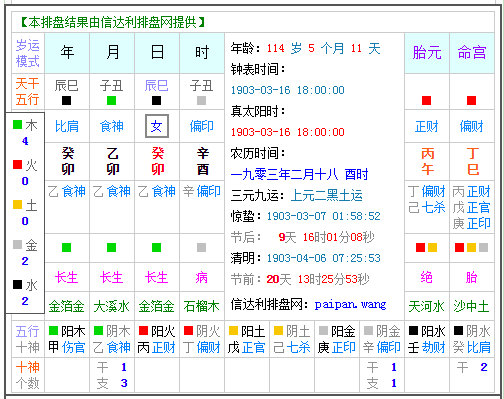Click the red 火 legend swatch
Viewport: 504px width, 399px height.
click(x=17, y=164)
